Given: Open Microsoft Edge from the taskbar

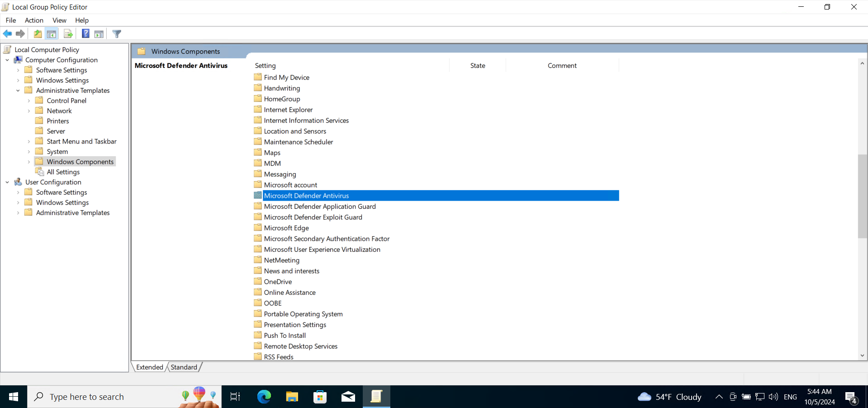Looking at the screenshot, I should pos(264,397).
